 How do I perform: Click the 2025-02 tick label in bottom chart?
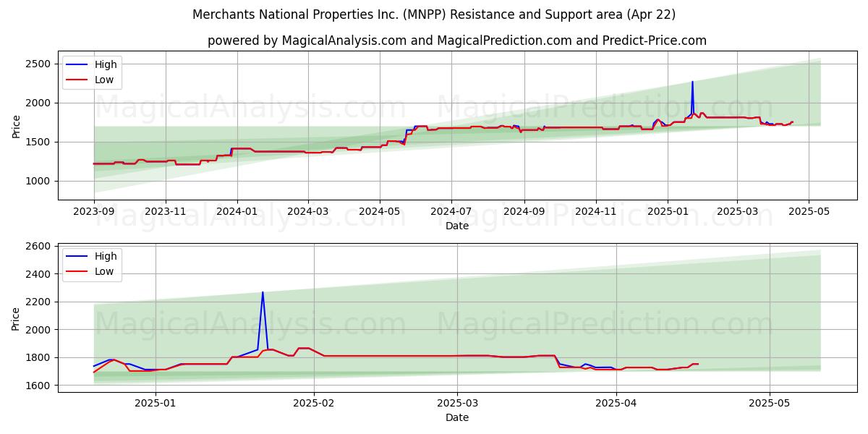(314, 404)
